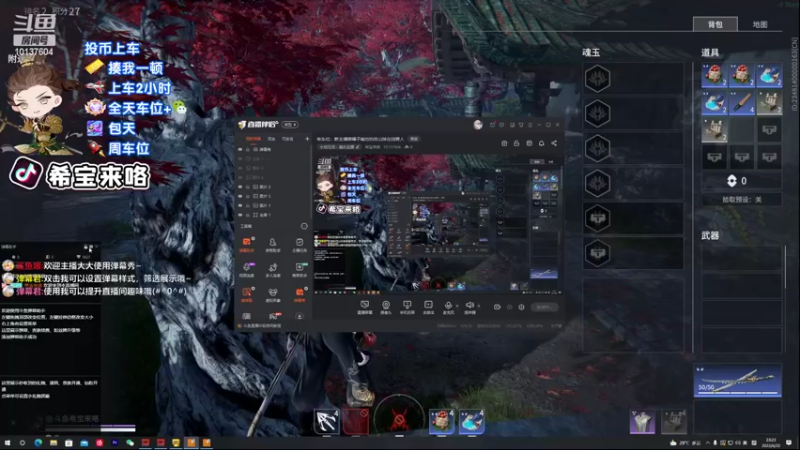Toggle visibility of the fourth hidden source layer

[x=240, y=177]
